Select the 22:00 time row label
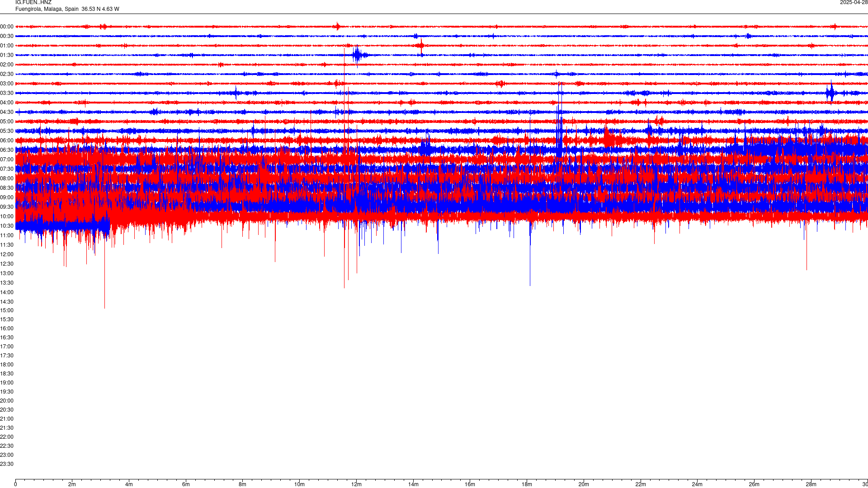Image resolution: width=868 pixels, height=488 pixels. (x=7, y=437)
